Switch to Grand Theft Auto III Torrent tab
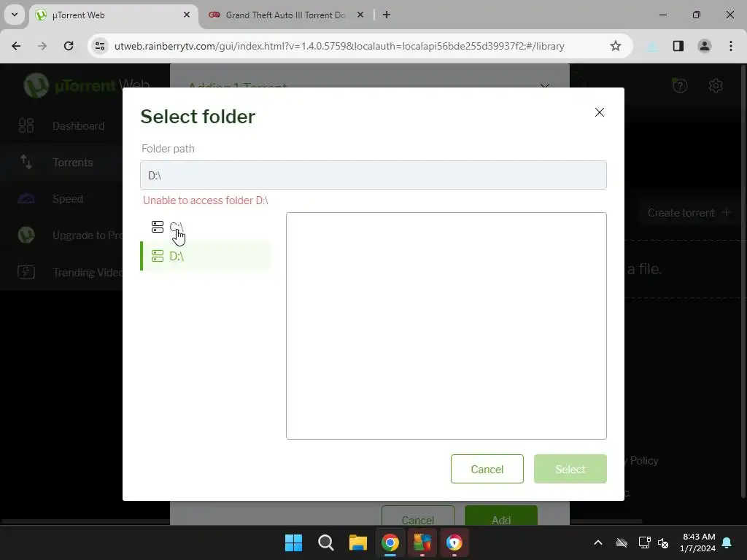Image resolution: width=747 pixels, height=560 pixels. tap(285, 15)
